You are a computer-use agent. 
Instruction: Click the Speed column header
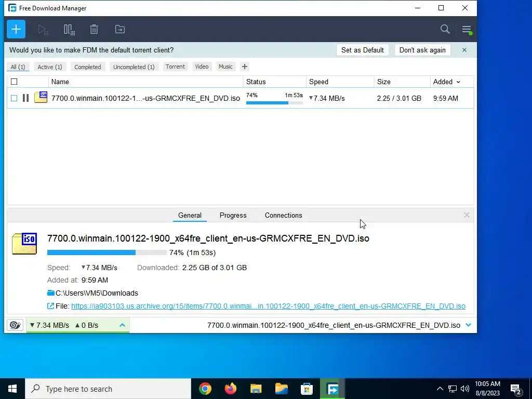coord(340,82)
